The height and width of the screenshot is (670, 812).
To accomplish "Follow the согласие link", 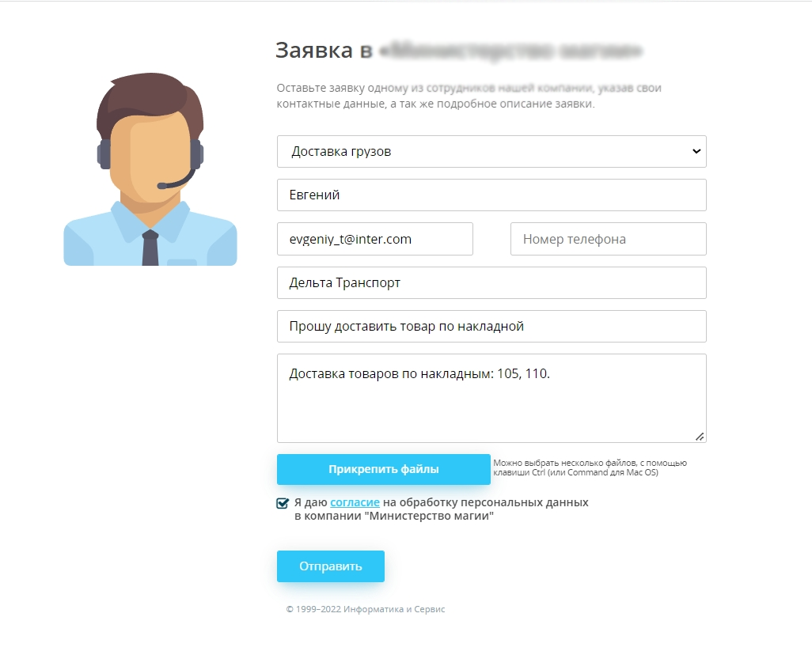I will [355, 502].
